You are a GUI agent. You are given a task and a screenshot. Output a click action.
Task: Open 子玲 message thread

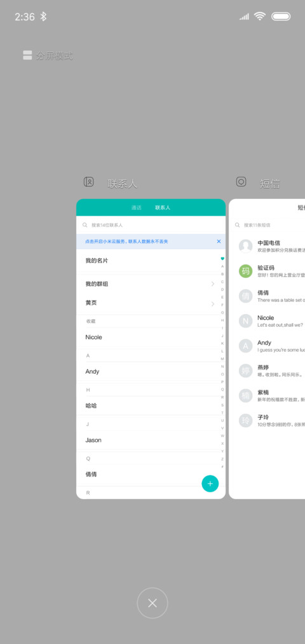(x=267, y=421)
